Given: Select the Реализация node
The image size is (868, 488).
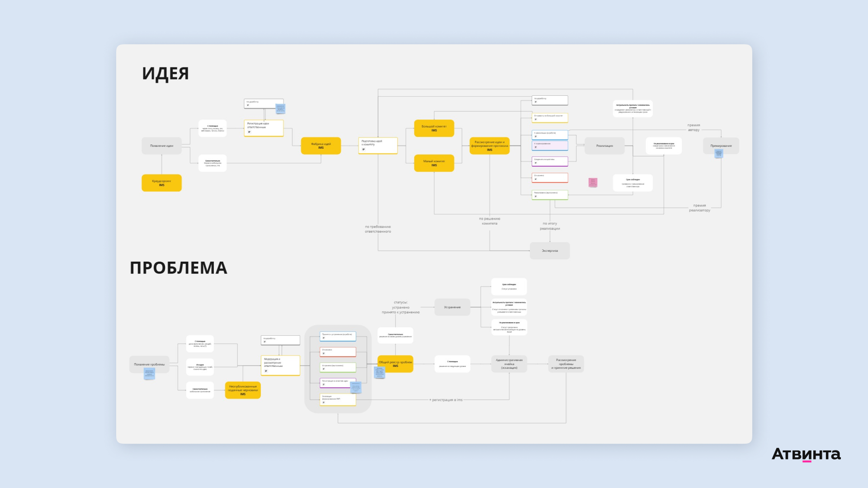Looking at the screenshot, I should (604, 146).
